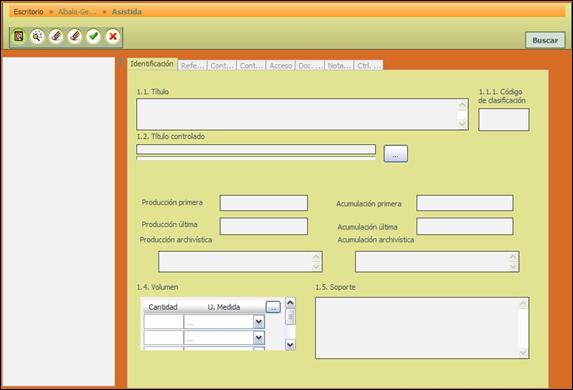Click the Soporte area scroll up arrow
The width and height of the screenshot is (573, 390).
pos(523,304)
